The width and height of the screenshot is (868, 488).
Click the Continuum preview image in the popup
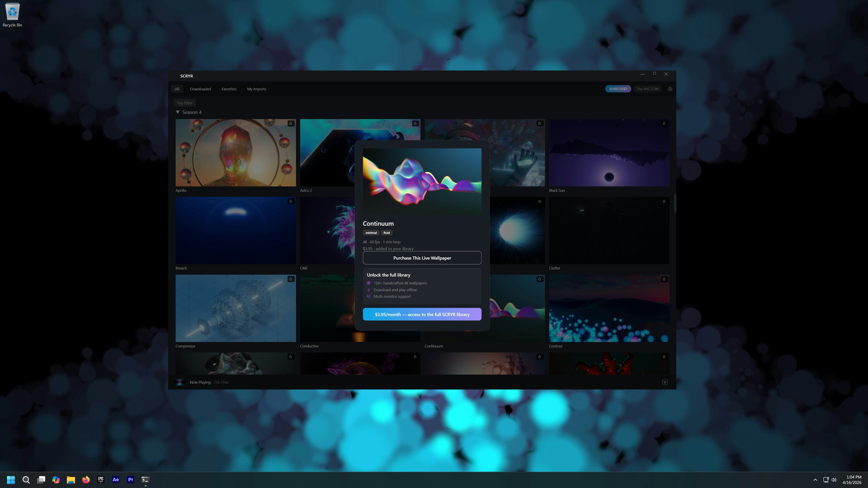(x=422, y=181)
